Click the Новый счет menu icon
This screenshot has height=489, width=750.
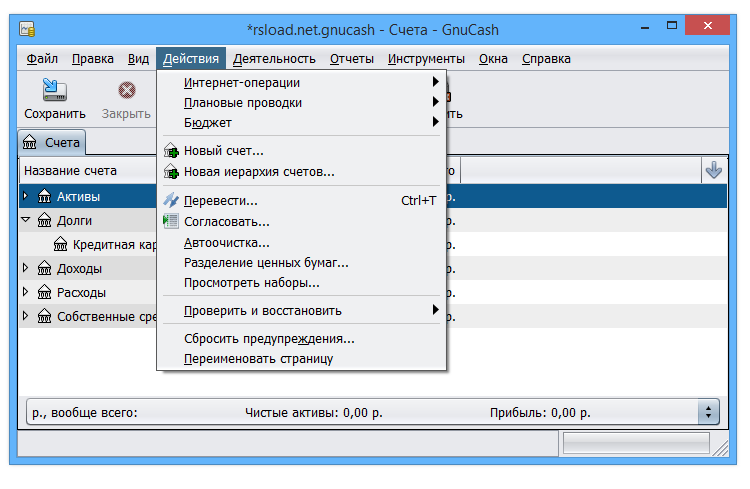click(171, 151)
